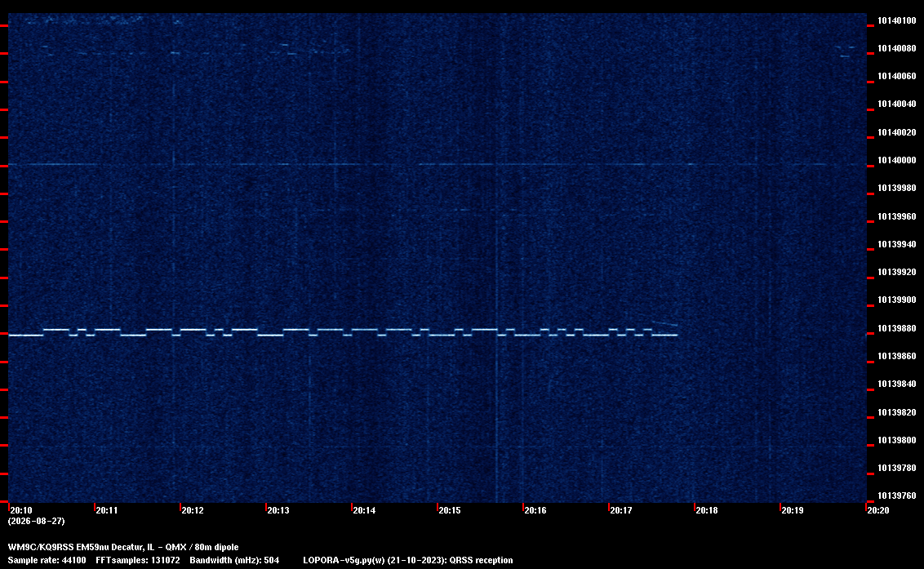Image resolution: width=924 pixels, height=569 pixels.
Task: Click the 10139860 frequency label
Action: point(897,356)
